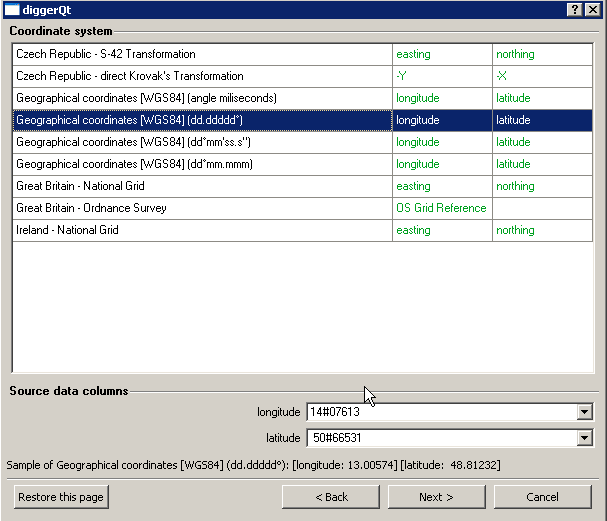The height and width of the screenshot is (521, 607).
Task: Choose WGS84 angle miliseconds coordinate system
Action: pos(200,98)
